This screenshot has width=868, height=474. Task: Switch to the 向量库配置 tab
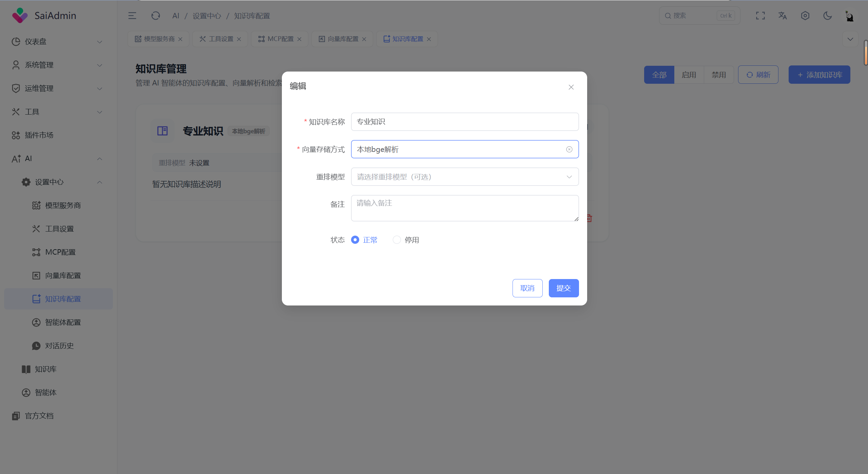[343, 39]
